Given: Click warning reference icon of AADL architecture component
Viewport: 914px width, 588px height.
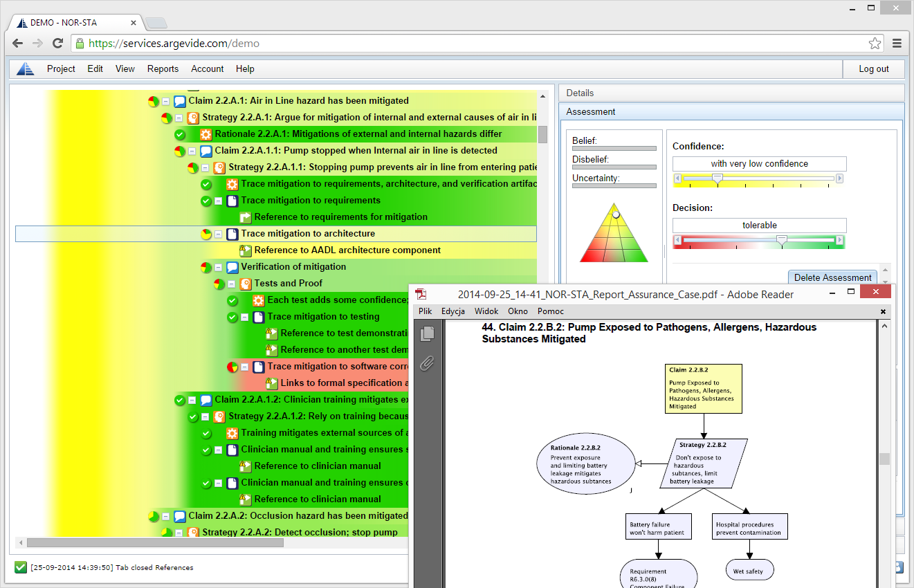Looking at the screenshot, I should [246, 250].
